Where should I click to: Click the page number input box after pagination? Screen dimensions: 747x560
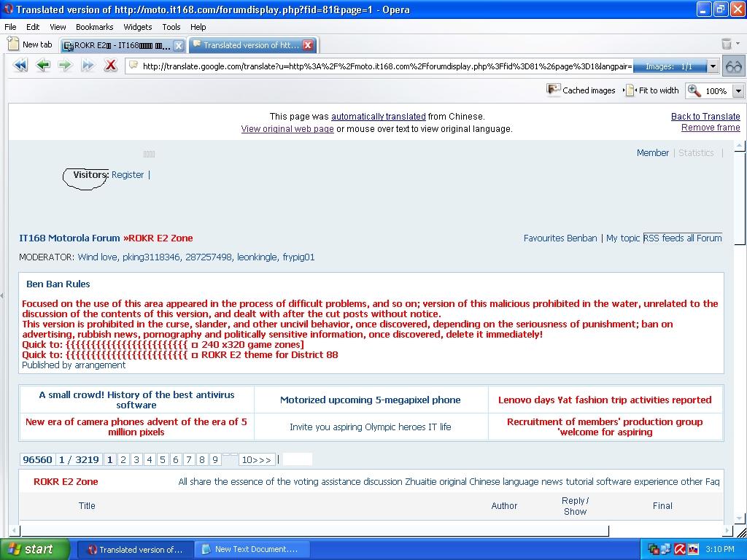(x=298, y=459)
